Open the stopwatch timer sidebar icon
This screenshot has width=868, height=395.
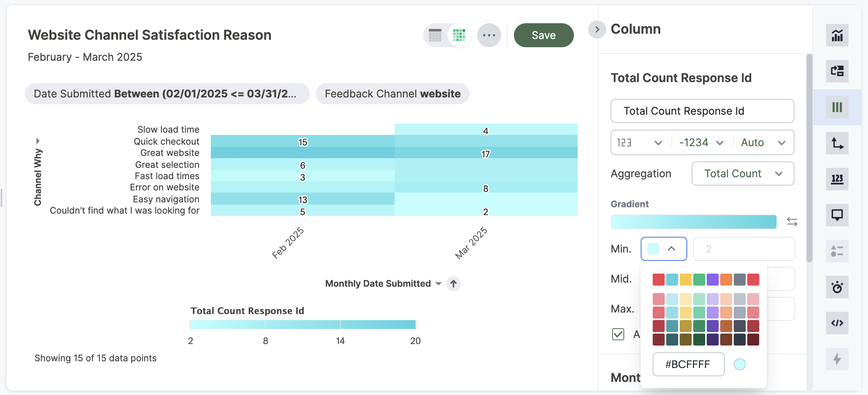pyautogui.click(x=837, y=287)
